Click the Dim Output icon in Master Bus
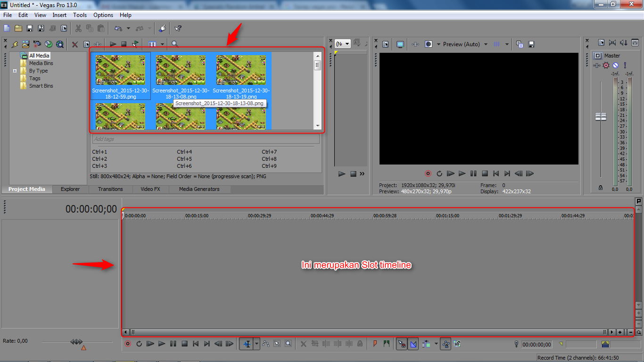 coord(623,43)
